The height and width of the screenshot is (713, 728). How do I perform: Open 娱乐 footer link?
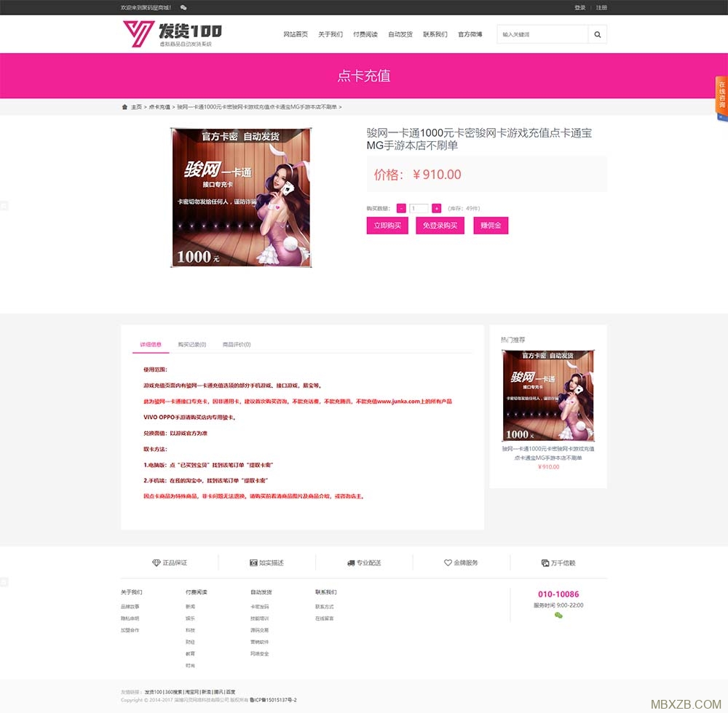click(190, 618)
